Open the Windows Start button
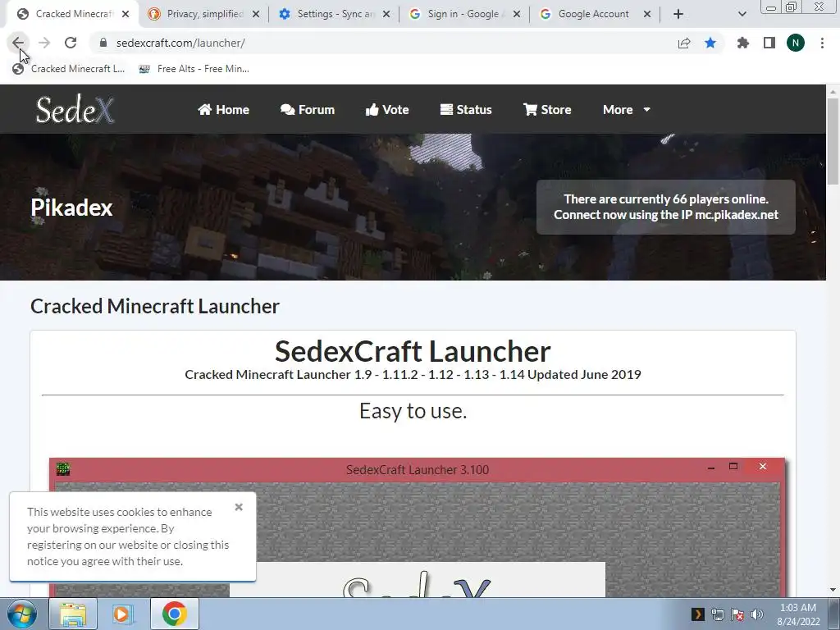 21,614
